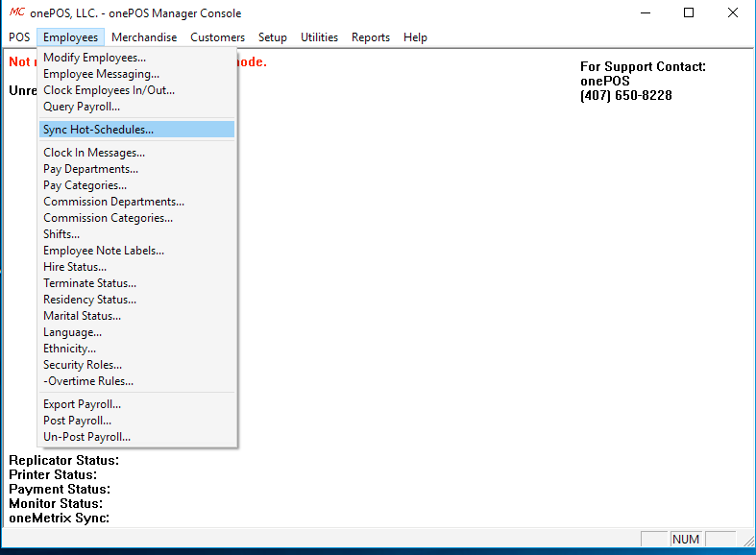This screenshot has height=555, width=756.
Task: Select Clock Employees In/Out...
Action: click(x=137, y=90)
